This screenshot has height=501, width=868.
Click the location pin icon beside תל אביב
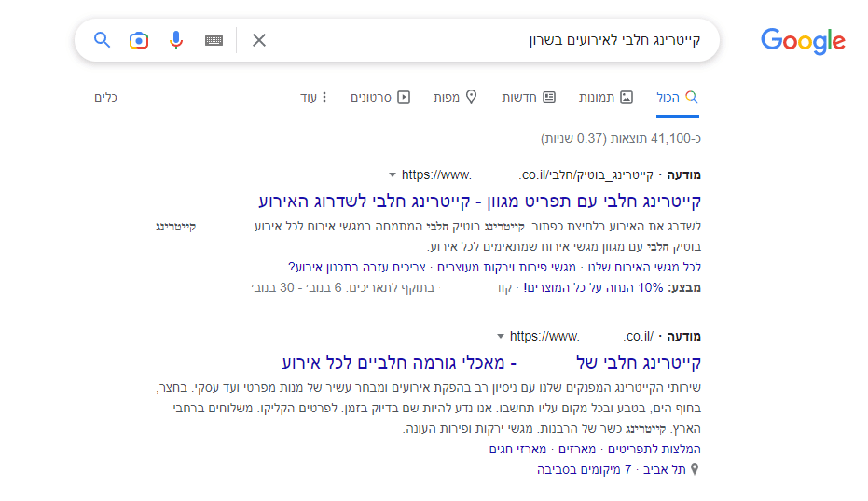[x=695, y=469]
